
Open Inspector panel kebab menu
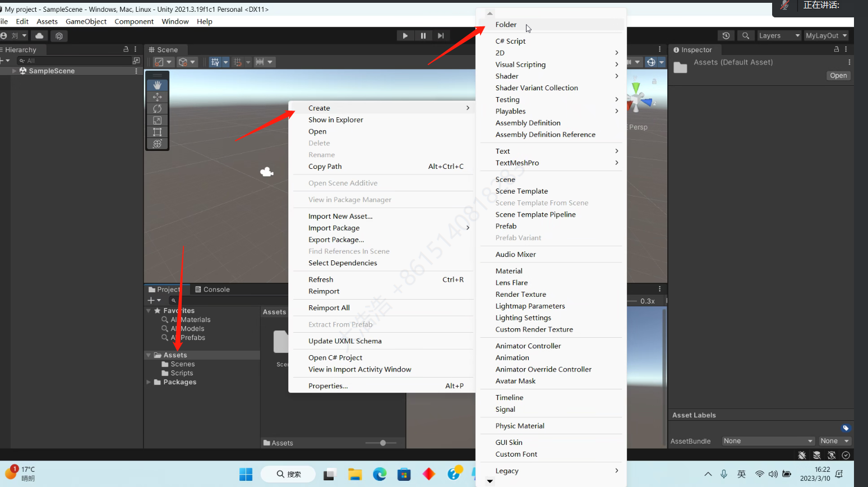point(846,49)
